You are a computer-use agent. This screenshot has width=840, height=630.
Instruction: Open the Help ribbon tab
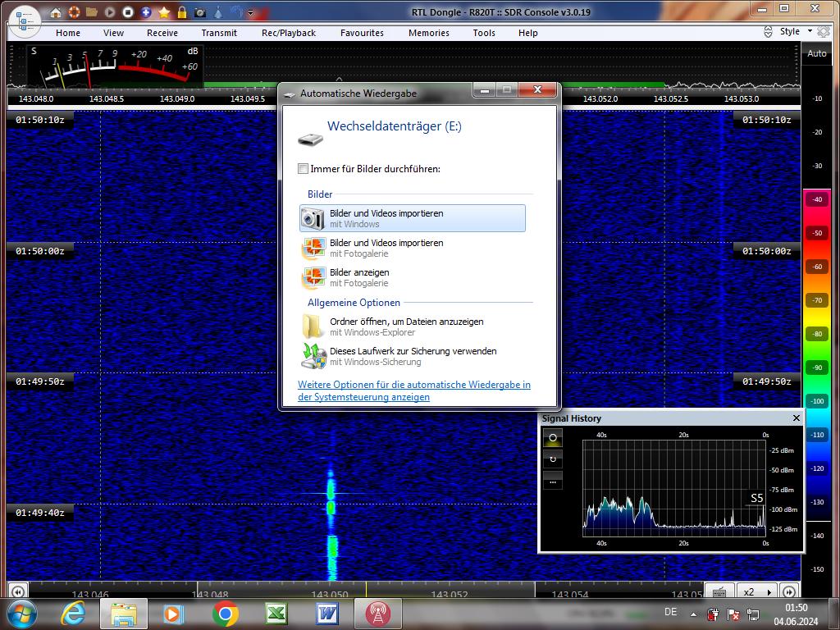coord(527,33)
